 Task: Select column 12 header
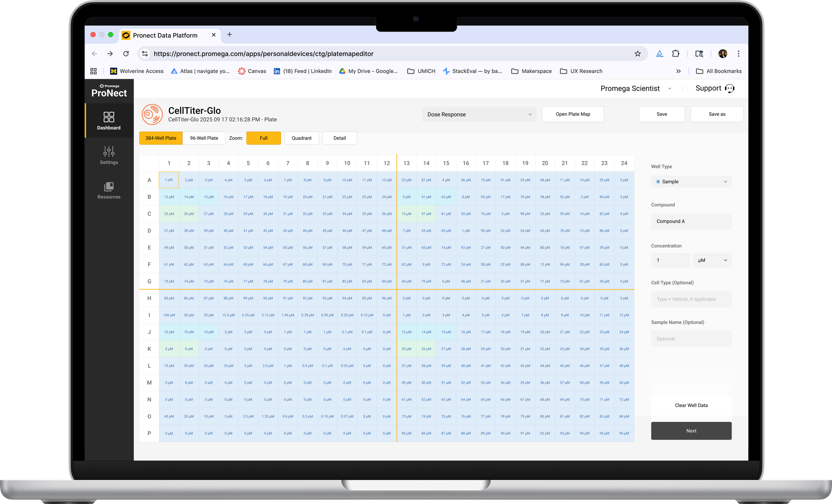point(387,163)
